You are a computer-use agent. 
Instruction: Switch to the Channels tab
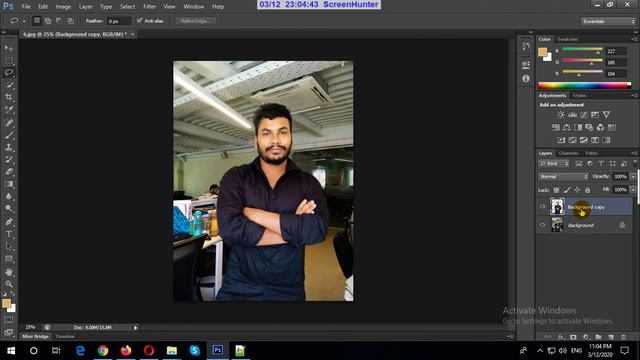(569, 153)
